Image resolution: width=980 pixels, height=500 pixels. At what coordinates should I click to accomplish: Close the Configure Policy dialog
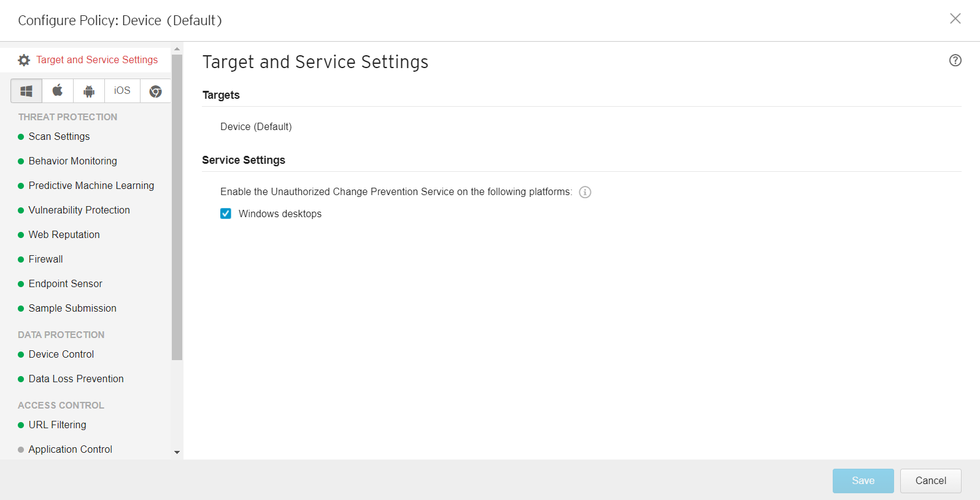click(955, 18)
